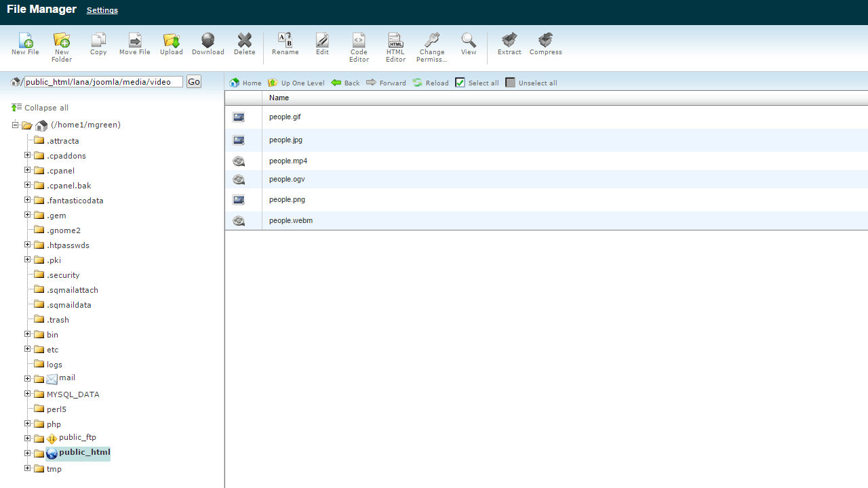Click the View magnifier icon
868x488 pixels.
(469, 40)
